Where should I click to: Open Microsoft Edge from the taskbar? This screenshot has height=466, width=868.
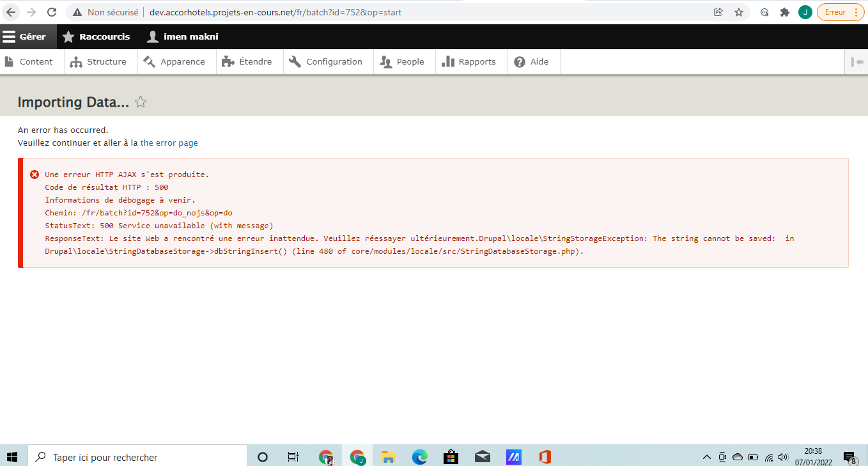click(419, 456)
